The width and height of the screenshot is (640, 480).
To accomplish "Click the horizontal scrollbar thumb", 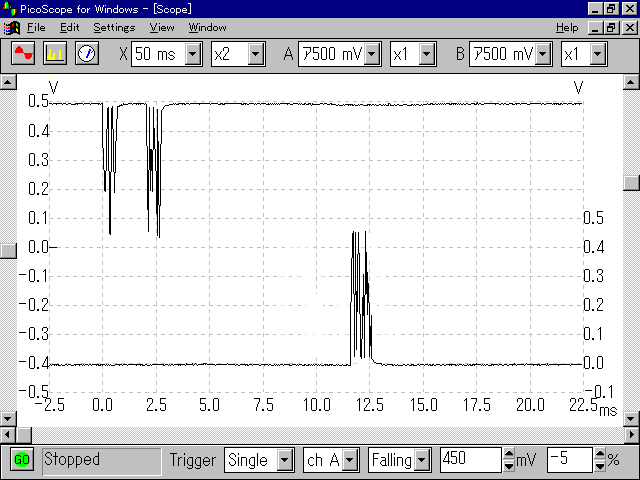I will point(24,435).
